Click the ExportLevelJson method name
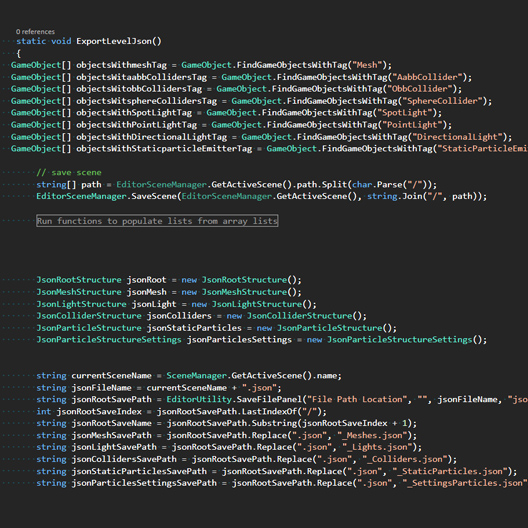528x528 pixels. pyautogui.click(x=114, y=41)
